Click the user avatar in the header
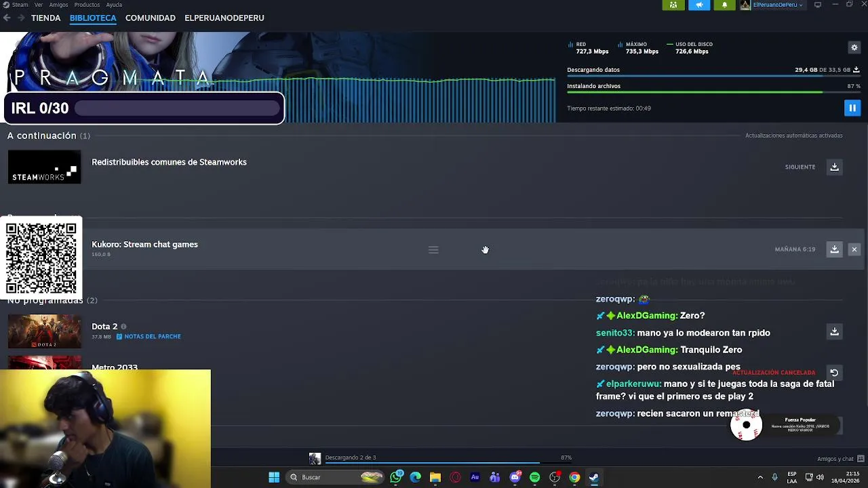 745,5
